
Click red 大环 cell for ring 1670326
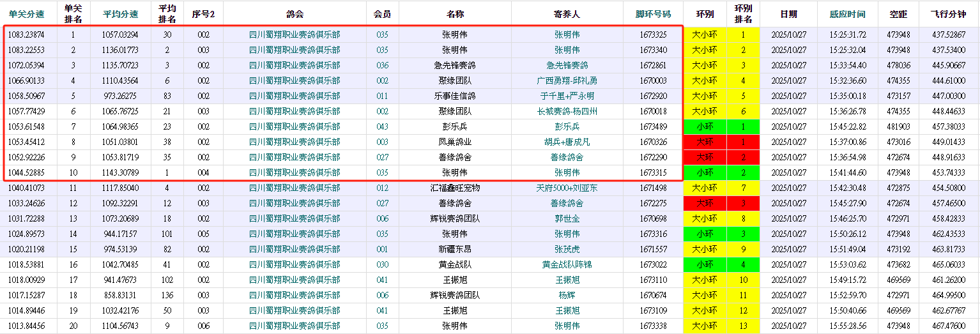point(705,142)
